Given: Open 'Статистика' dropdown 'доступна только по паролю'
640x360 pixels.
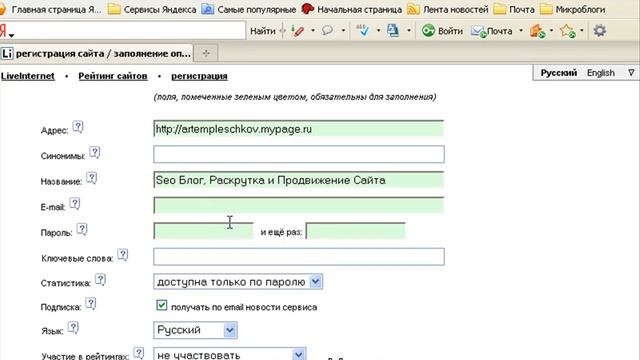Looking at the screenshot, I should 238,282.
